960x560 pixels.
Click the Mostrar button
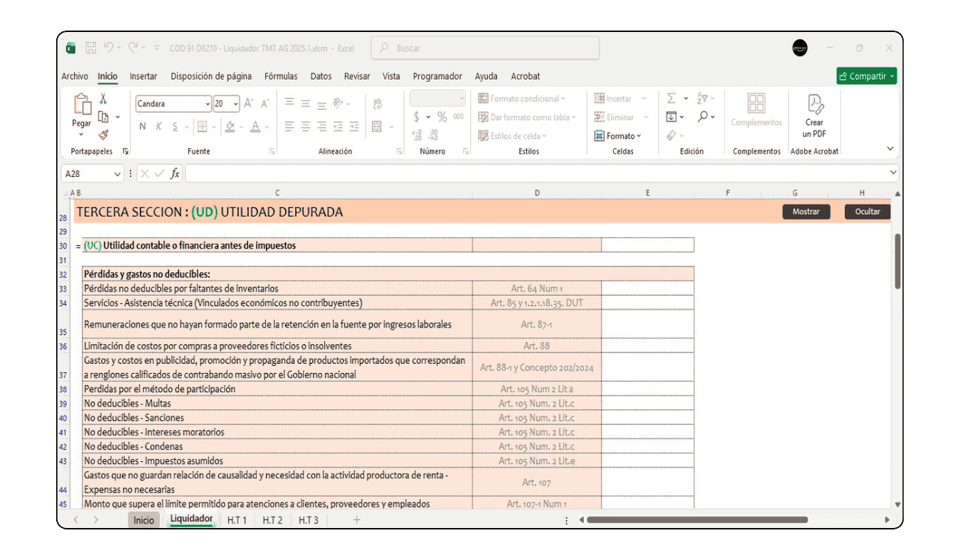click(x=806, y=211)
